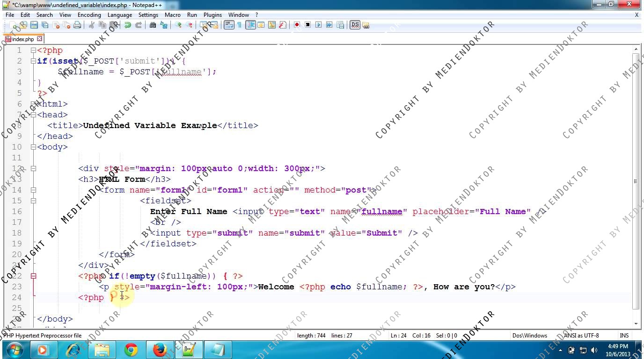Toggle synchronize horizontal scrolling

[214, 25]
